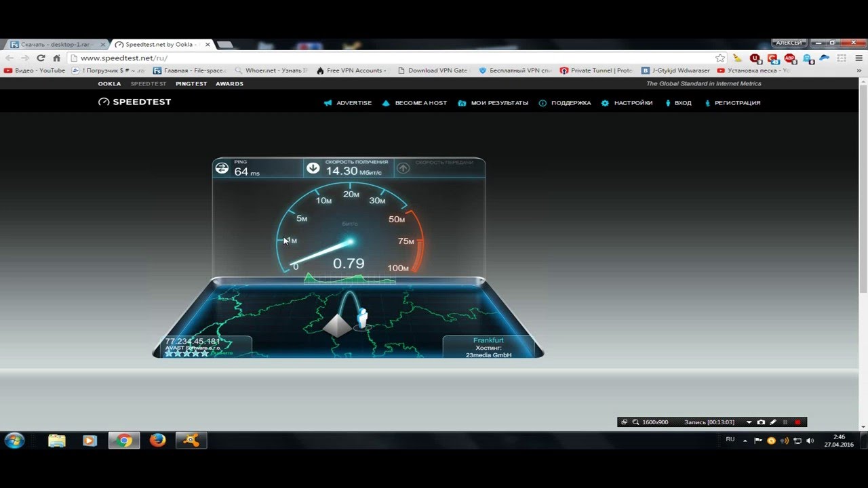The width and height of the screenshot is (868, 488).
Task: Click the Speedtest logo
Action: [135, 102]
